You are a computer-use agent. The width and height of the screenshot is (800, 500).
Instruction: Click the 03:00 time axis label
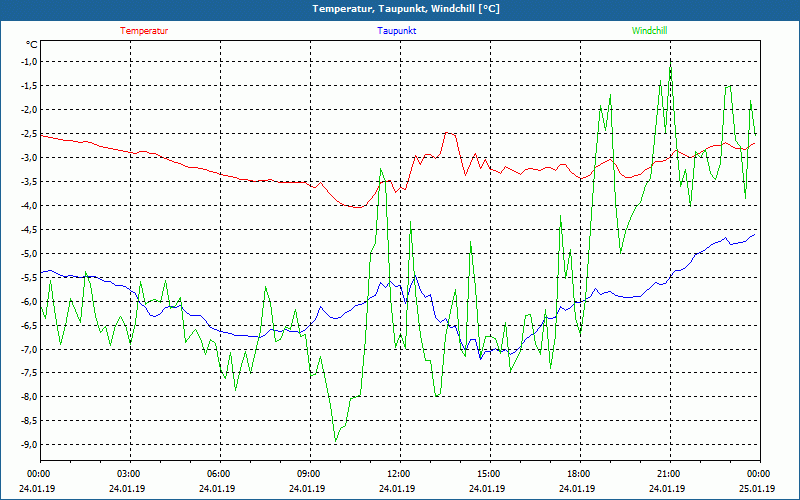tap(128, 474)
